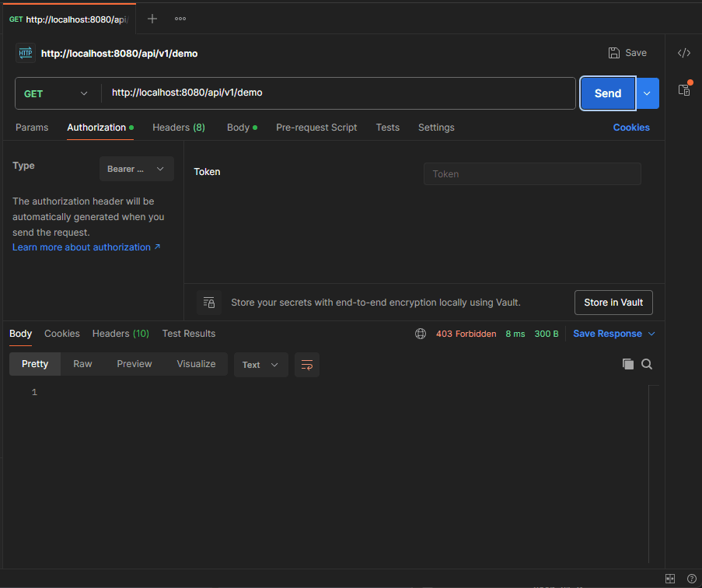
Task: Open the request info icon with orange dot
Action: point(684,89)
